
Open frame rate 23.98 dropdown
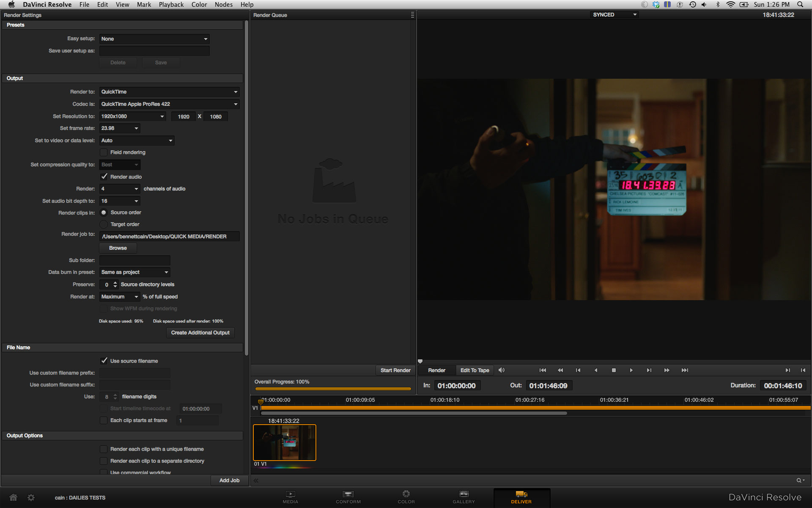[120, 128]
